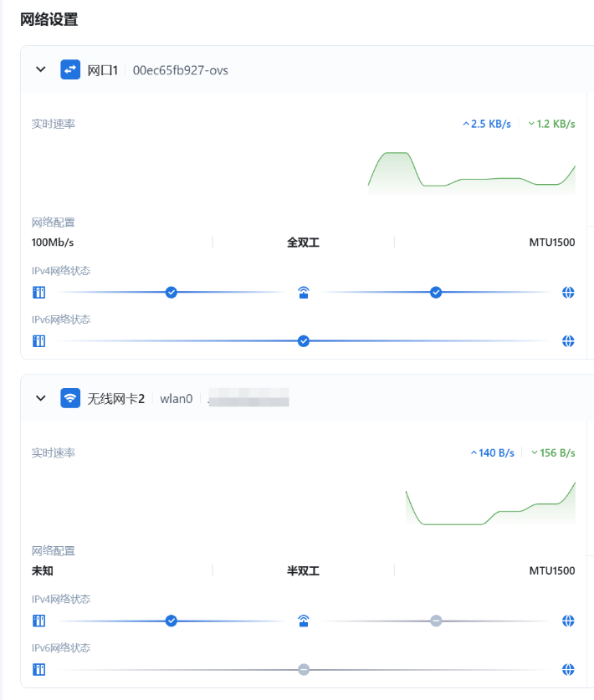Click the 未知 speed value for wlan0
The image size is (594, 700).
click(43, 570)
